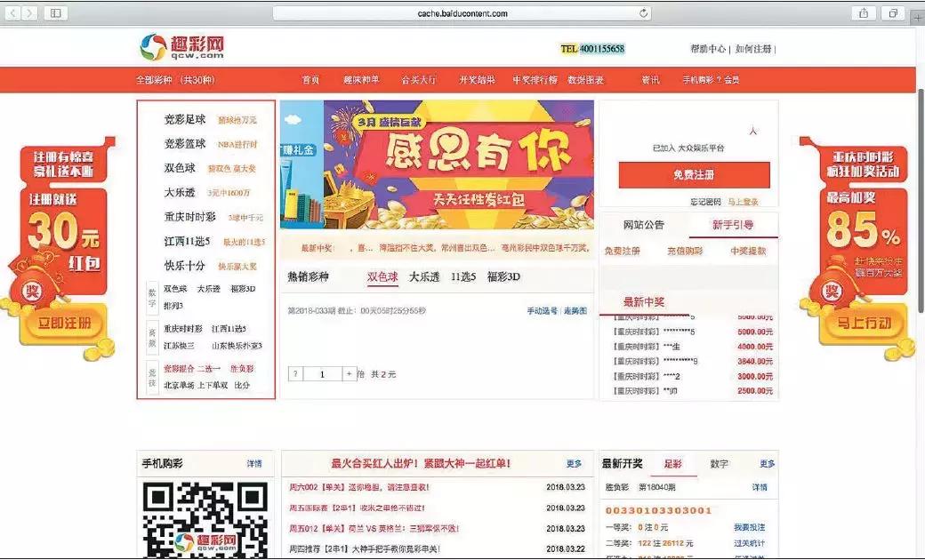The width and height of the screenshot is (925, 560).
Task: Open the 全部彩种（共30种） dropdown
Action: (x=175, y=79)
